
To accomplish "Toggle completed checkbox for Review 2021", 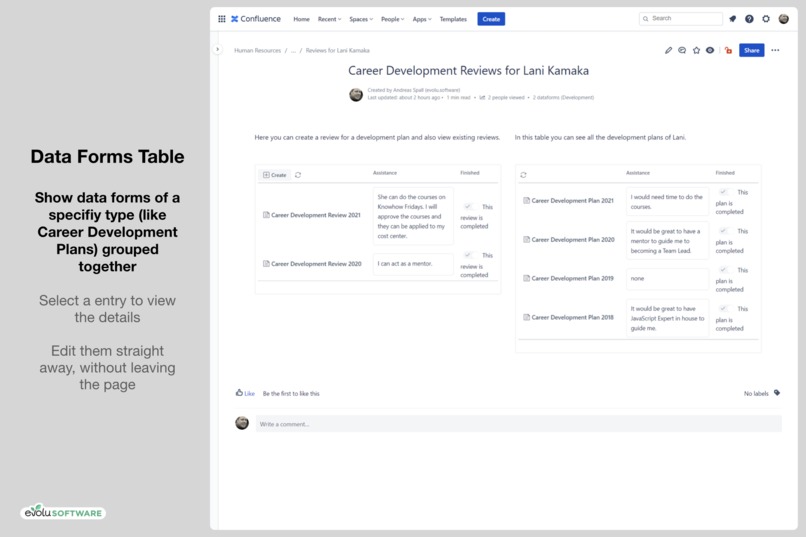I will click(x=468, y=207).
